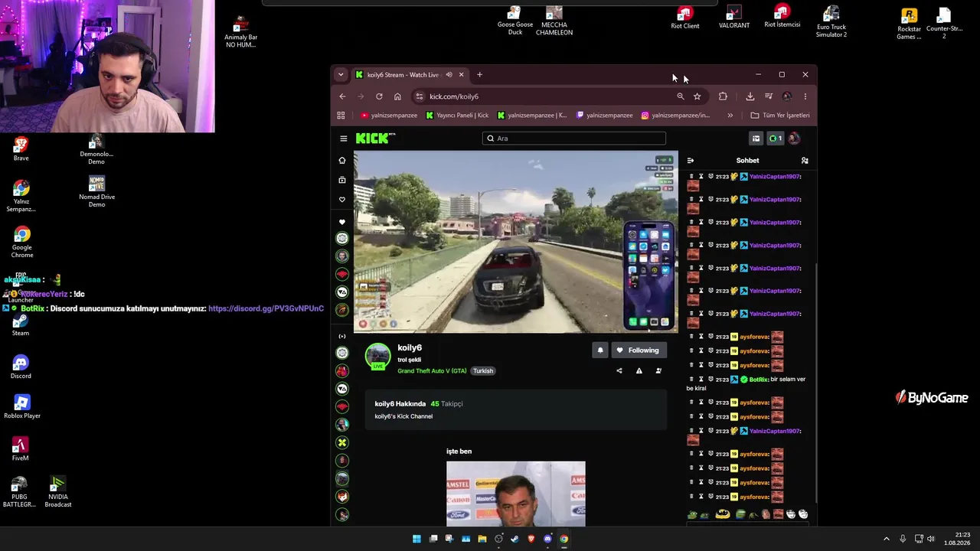Click the Windows Start button

pyautogui.click(x=416, y=539)
